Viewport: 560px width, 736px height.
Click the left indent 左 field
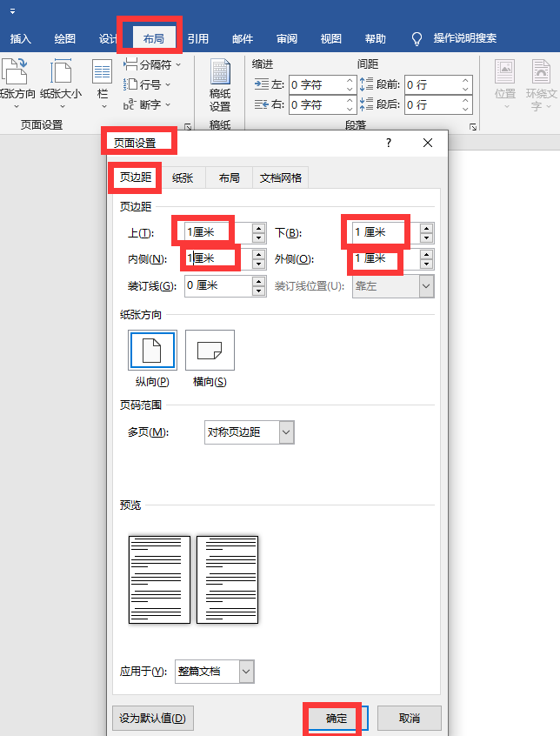323,85
